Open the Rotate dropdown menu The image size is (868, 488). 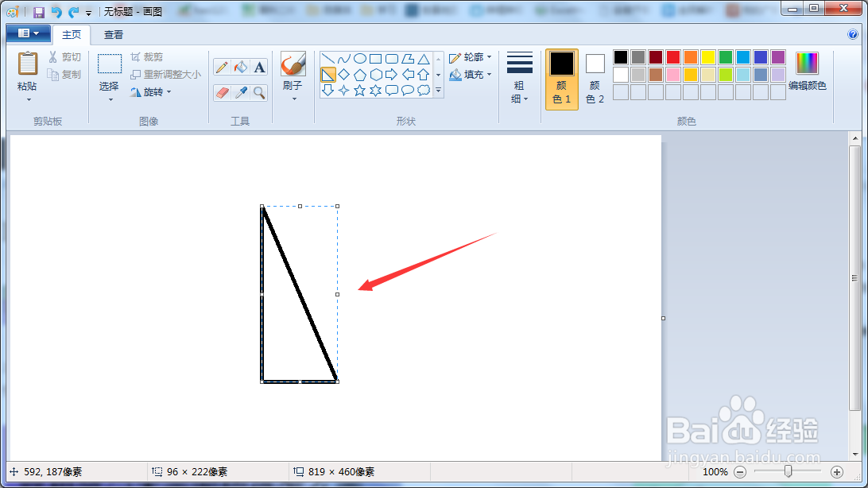point(150,92)
